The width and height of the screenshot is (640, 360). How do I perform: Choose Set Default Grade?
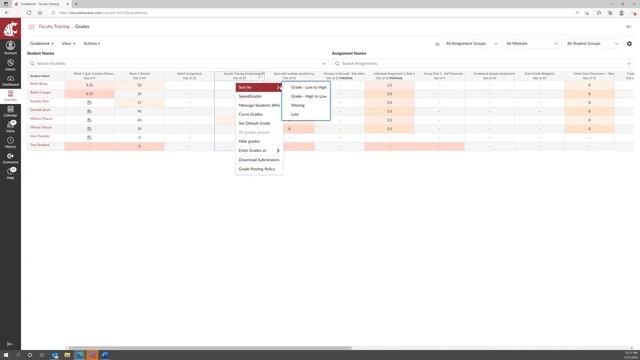(x=259, y=123)
